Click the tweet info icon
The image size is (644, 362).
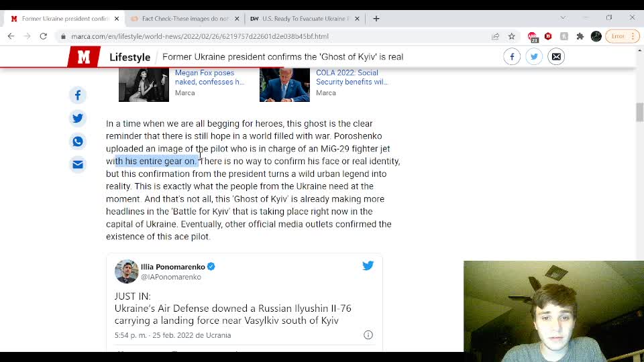368,335
